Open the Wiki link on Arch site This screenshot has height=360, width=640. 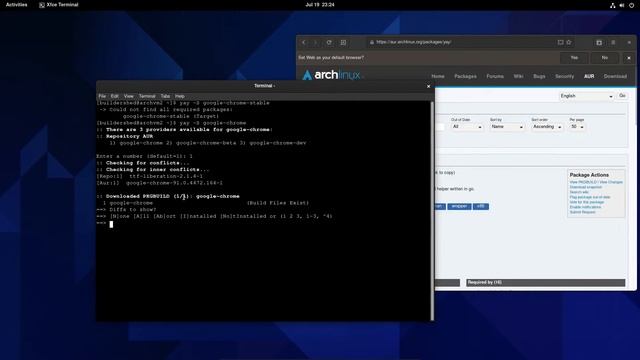(518, 76)
